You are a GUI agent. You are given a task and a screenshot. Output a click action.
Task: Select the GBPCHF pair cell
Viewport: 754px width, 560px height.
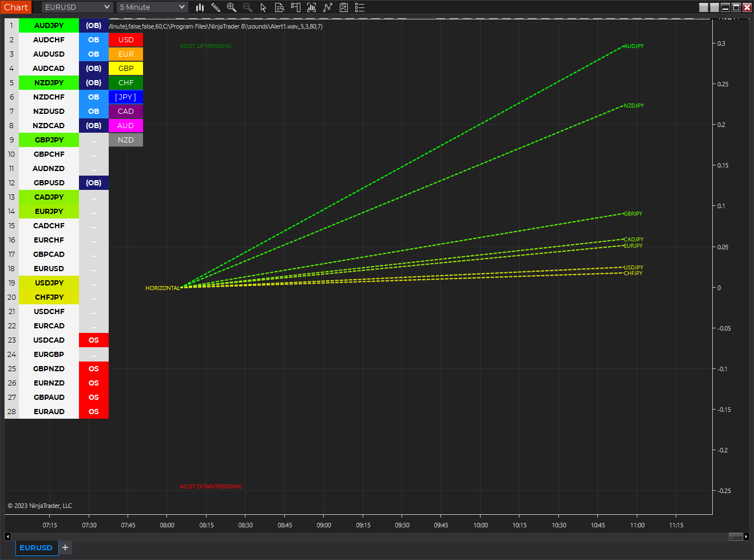49,154
